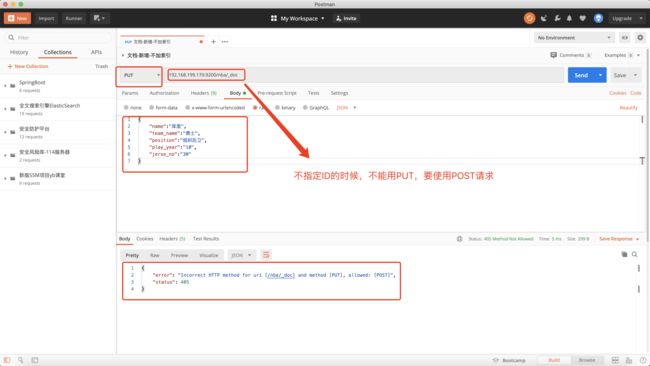Click the heart icon in header
Image resolution: width=650 pixels, height=366 pixels.
[582, 18]
